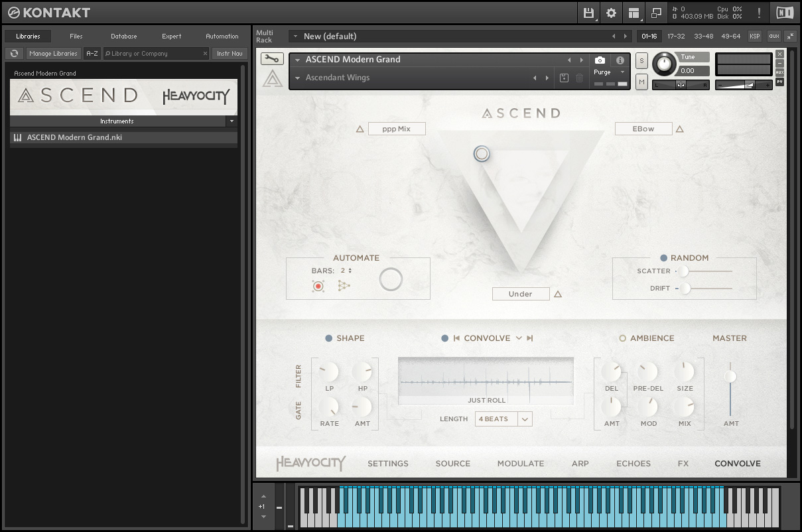Viewport: 802px width, 532px height.
Task: Click the save disk icon in header
Action: pyautogui.click(x=588, y=13)
